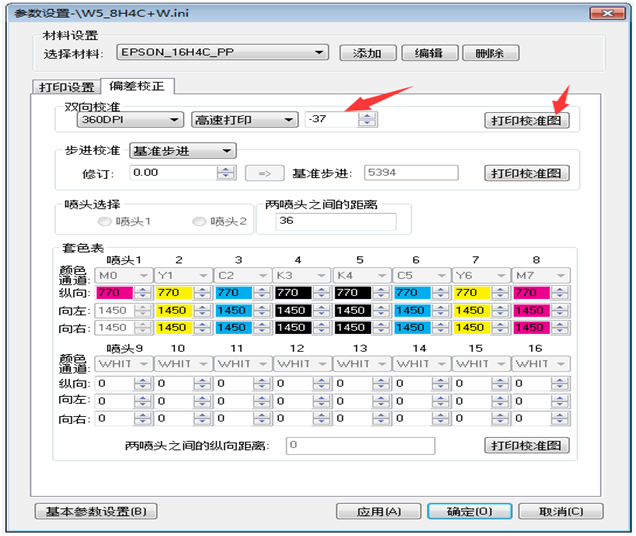Click the yellow 1450 向左 cell for head 2
The image size is (636, 536).
point(174,310)
